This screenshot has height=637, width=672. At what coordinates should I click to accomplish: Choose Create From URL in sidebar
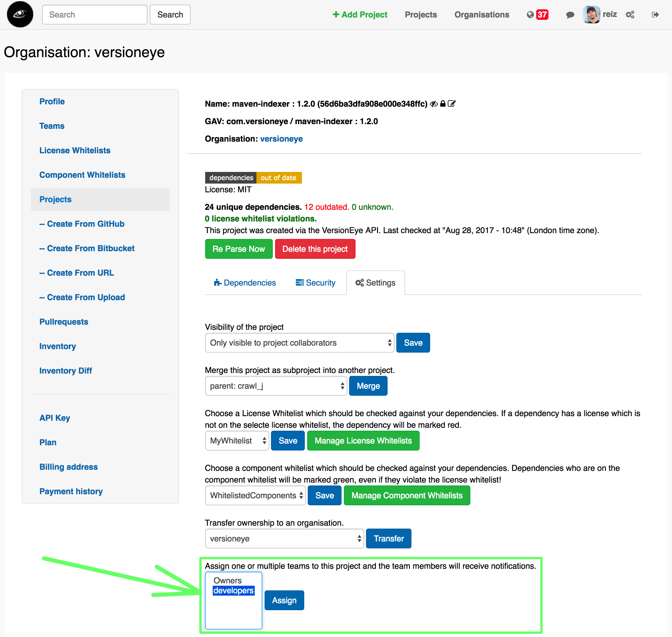(x=77, y=273)
